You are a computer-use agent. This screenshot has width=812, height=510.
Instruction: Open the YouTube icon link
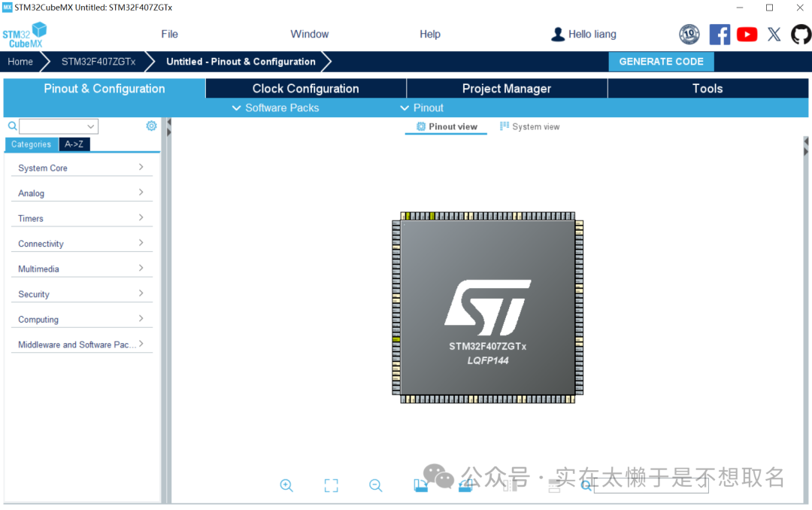pos(747,35)
